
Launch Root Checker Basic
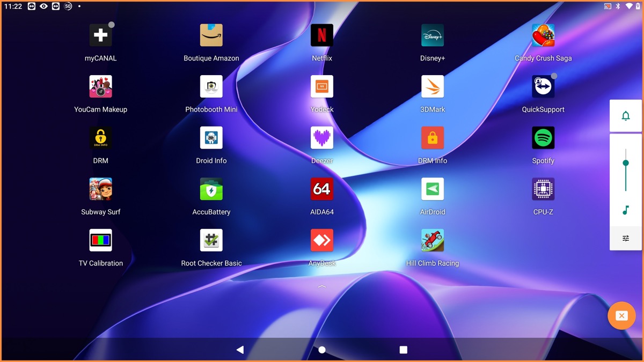(211, 240)
